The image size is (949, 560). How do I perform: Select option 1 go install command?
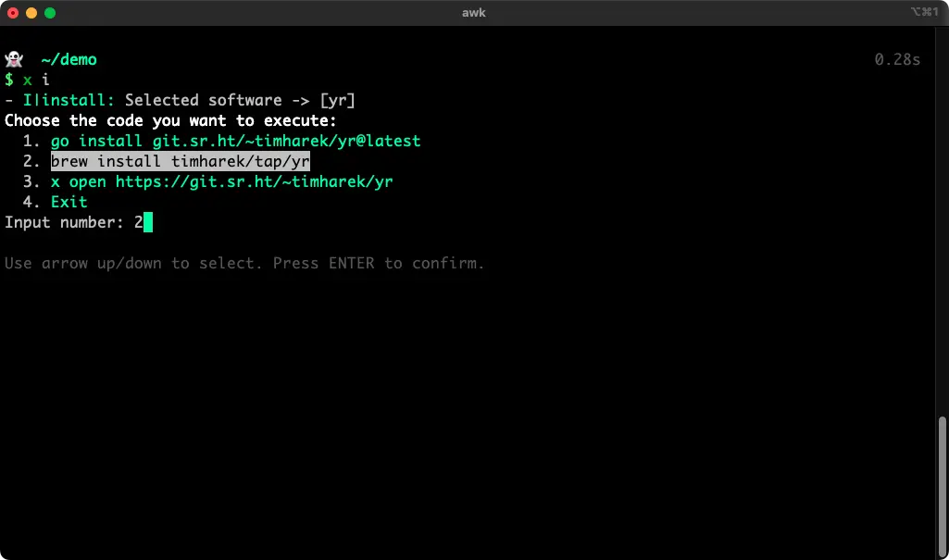[x=235, y=141]
